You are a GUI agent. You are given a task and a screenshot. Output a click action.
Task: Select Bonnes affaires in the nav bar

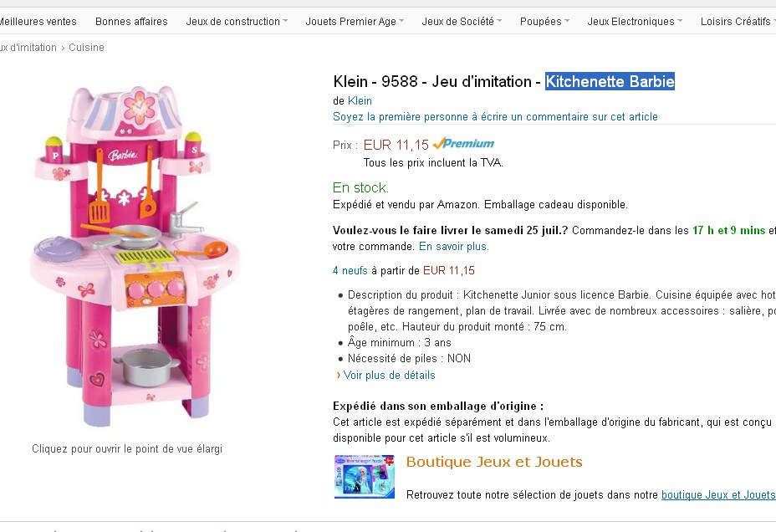(x=131, y=22)
